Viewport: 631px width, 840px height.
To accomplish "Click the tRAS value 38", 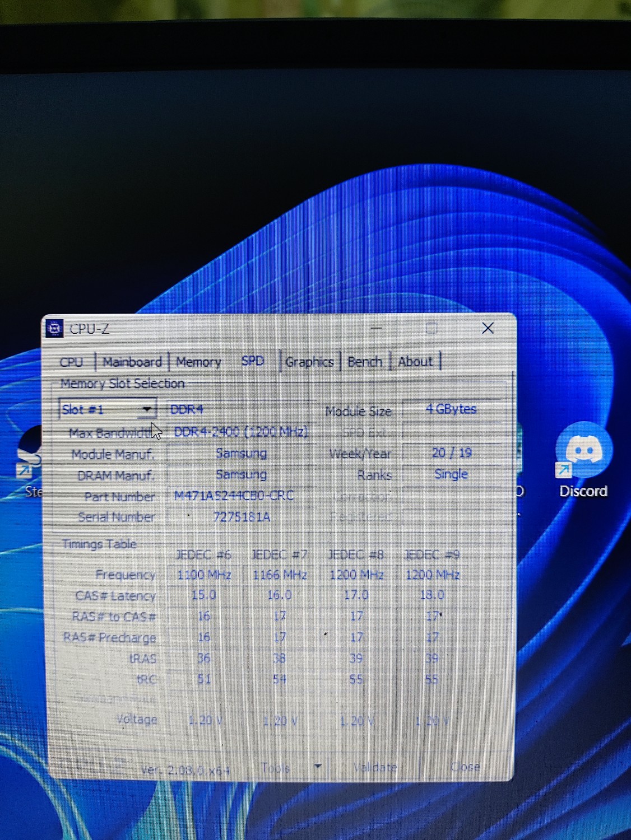I will coord(280,659).
